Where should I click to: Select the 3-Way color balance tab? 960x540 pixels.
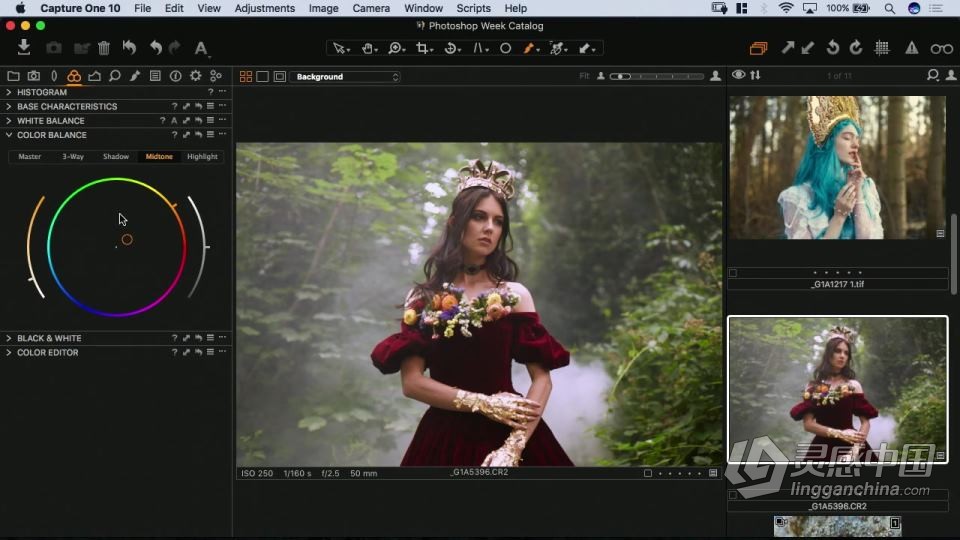[73, 157]
